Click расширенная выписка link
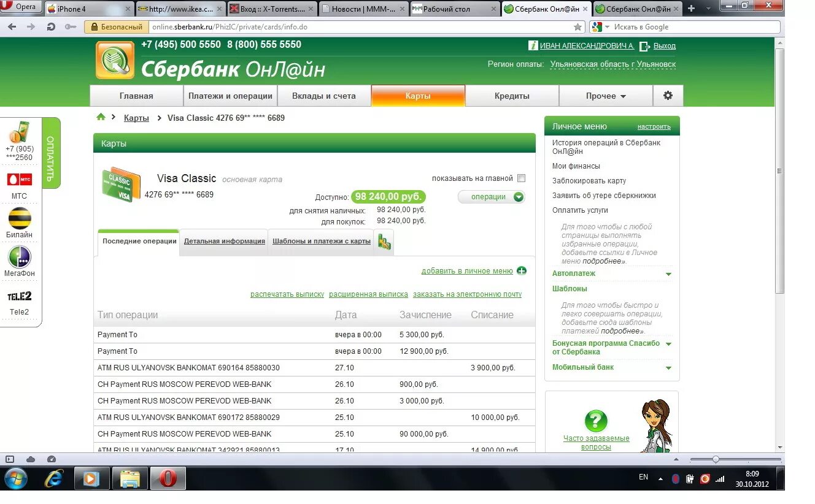Viewport: 815px width, 504px height. pos(368,294)
